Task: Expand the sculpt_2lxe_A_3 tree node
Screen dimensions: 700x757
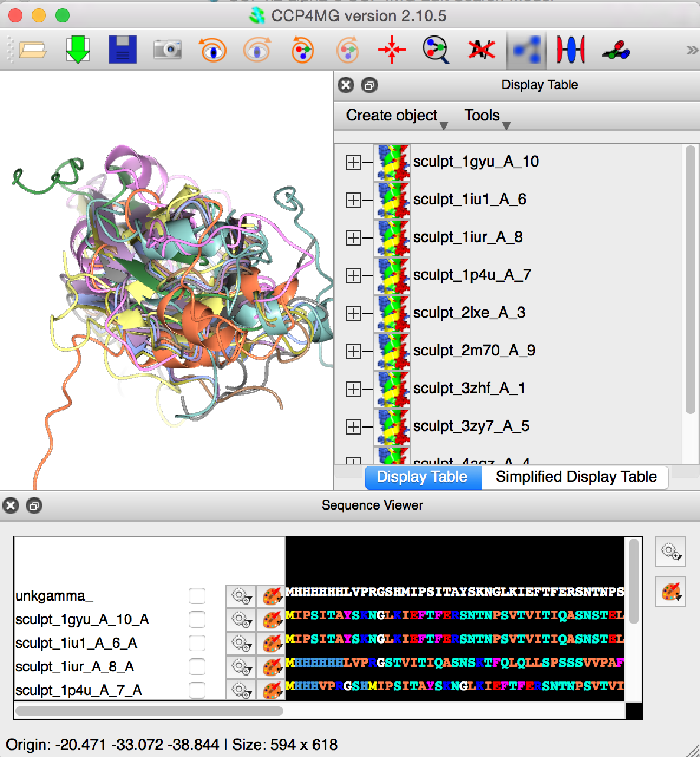Action: tap(353, 314)
